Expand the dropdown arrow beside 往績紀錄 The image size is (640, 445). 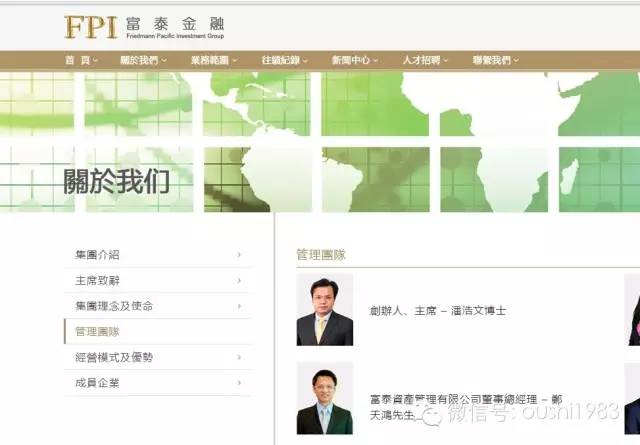[305, 60]
